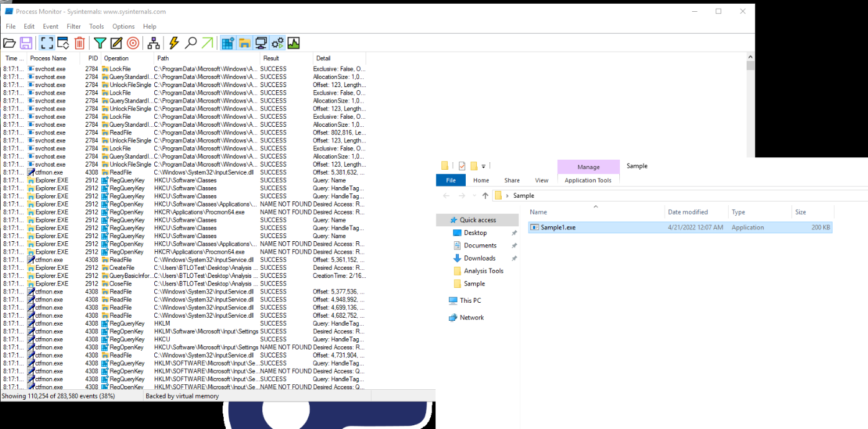The height and width of the screenshot is (429, 868).
Task: Toggle Show Registry Activity toolbar button
Action: 228,43
